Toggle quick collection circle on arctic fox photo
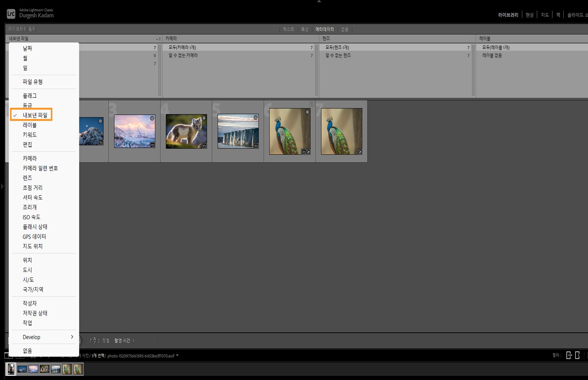The image size is (588, 380). [x=204, y=118]
